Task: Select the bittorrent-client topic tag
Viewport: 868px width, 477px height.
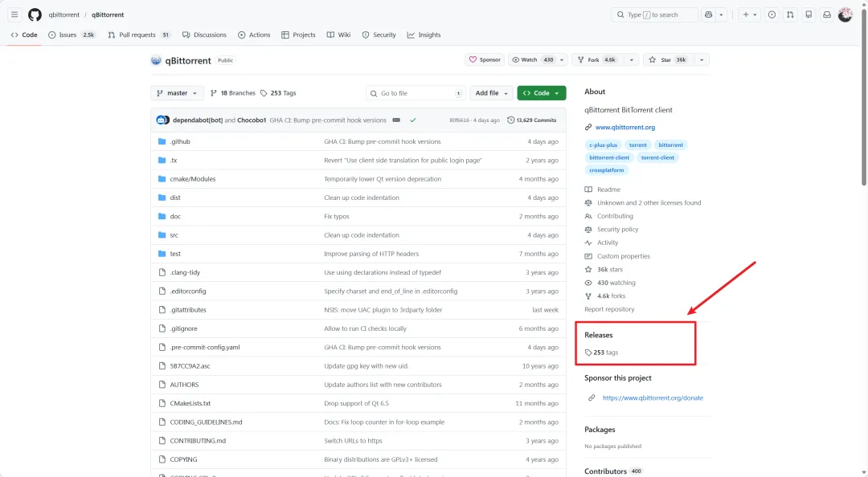Action: click(609, 157)
